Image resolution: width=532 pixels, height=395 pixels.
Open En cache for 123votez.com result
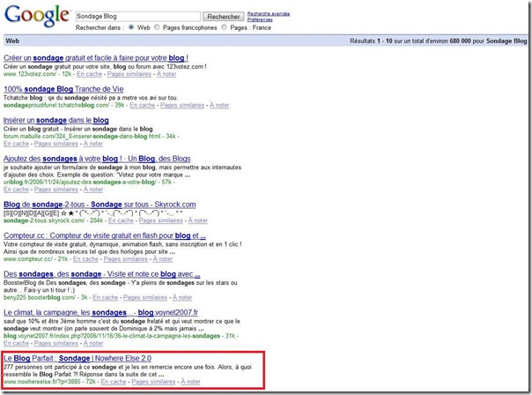(x=89, y=74)
